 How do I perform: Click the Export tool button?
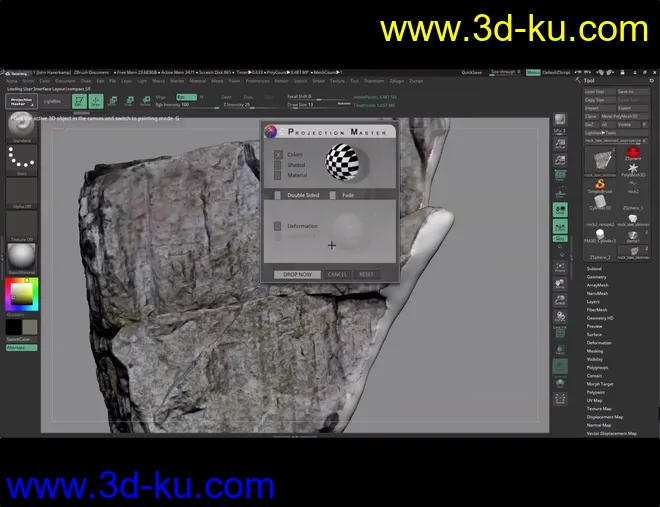(633, 108)
